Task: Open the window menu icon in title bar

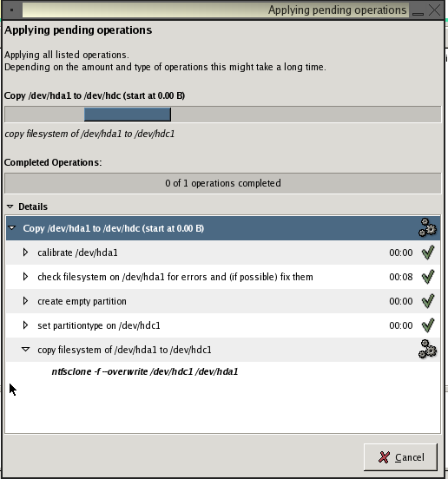Action: [11, 10]
